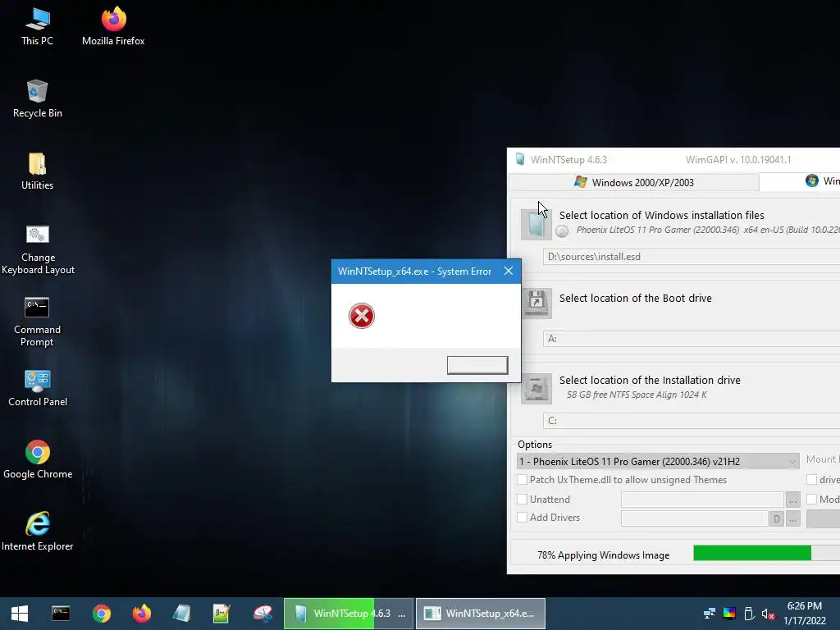Click the muted volume tray icon

click(768, 614)
